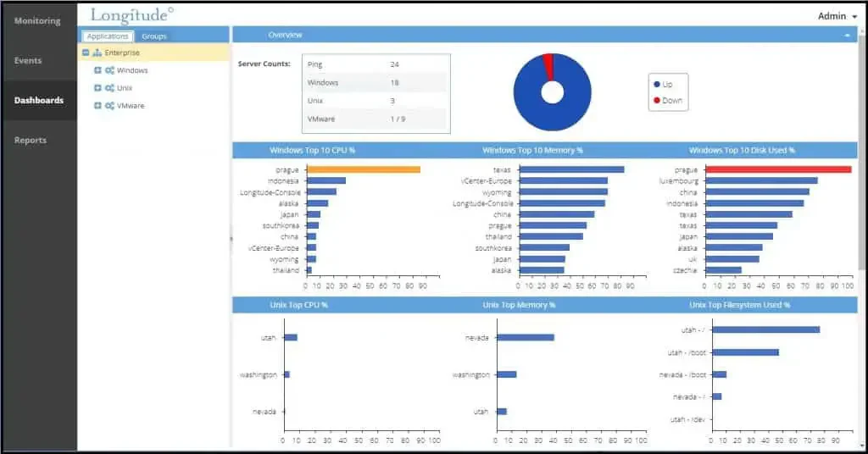
Task: Click the gears icon beside Unix
Action: point(109,88)
